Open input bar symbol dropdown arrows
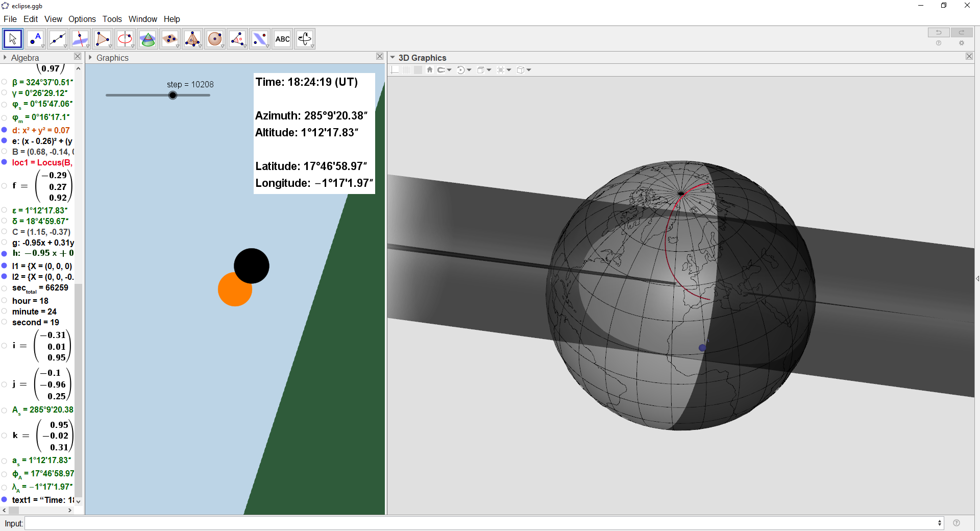The width and height of the screenshot is (980, 531). 939,523
